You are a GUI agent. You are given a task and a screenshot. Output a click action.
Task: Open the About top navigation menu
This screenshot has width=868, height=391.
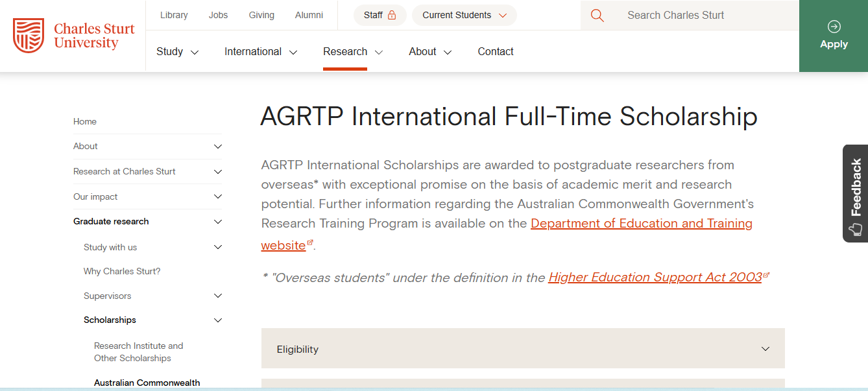click(x=430, y=51)
